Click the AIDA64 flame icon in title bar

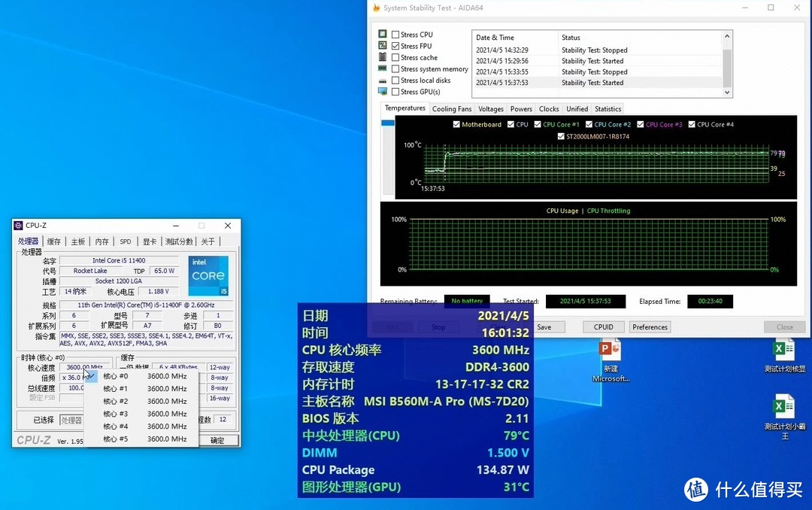click(377, 8)
